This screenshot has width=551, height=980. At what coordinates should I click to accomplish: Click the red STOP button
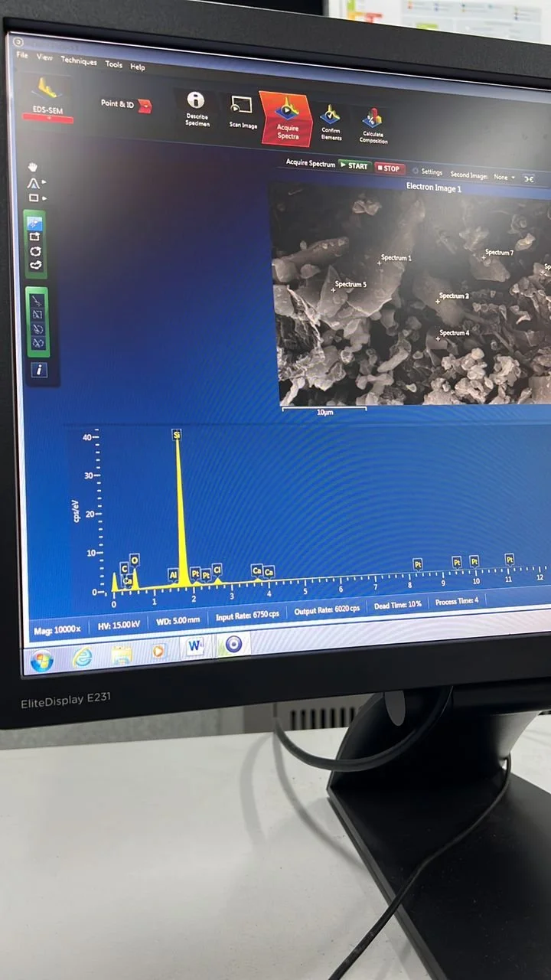tap(389, 168)
